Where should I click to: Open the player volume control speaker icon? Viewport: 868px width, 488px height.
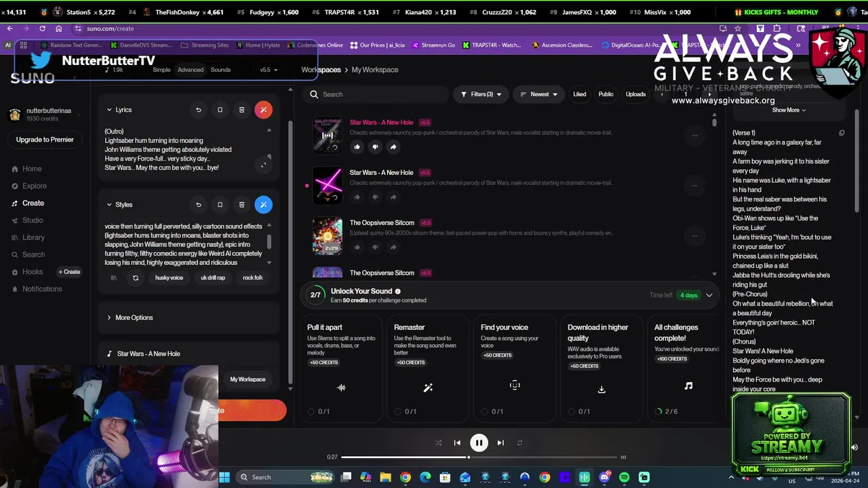coord(854,447)
